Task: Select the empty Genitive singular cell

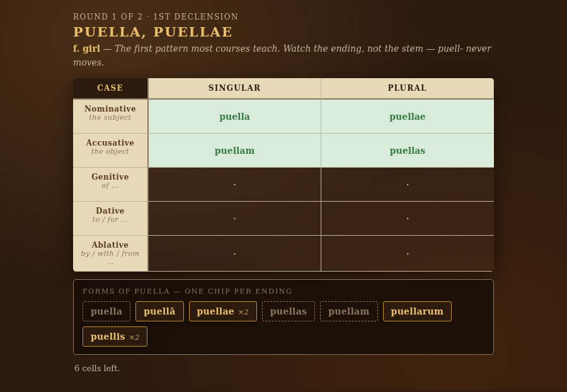Action: 235,185
